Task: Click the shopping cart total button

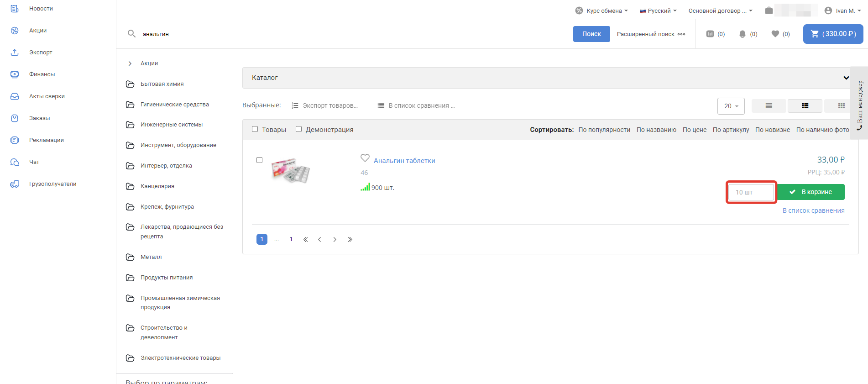Action: (833, 34)
